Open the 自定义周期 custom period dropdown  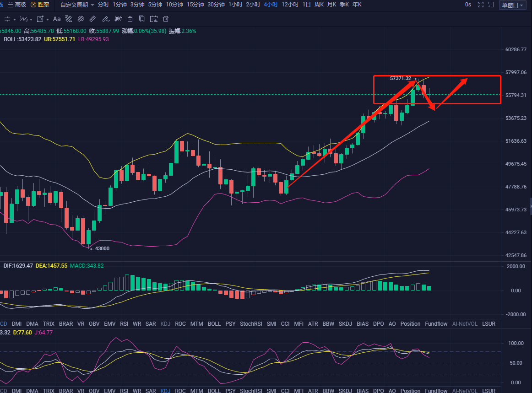(x=77, y=5)
